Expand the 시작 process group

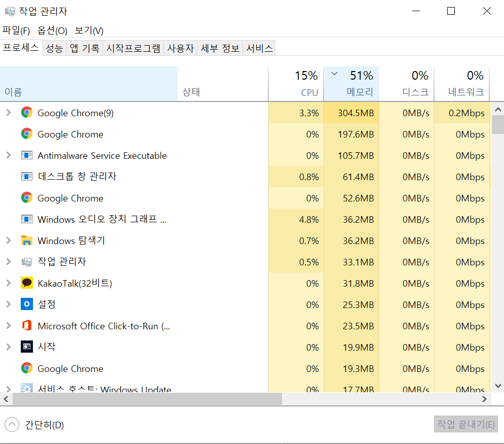click(8, 347)
